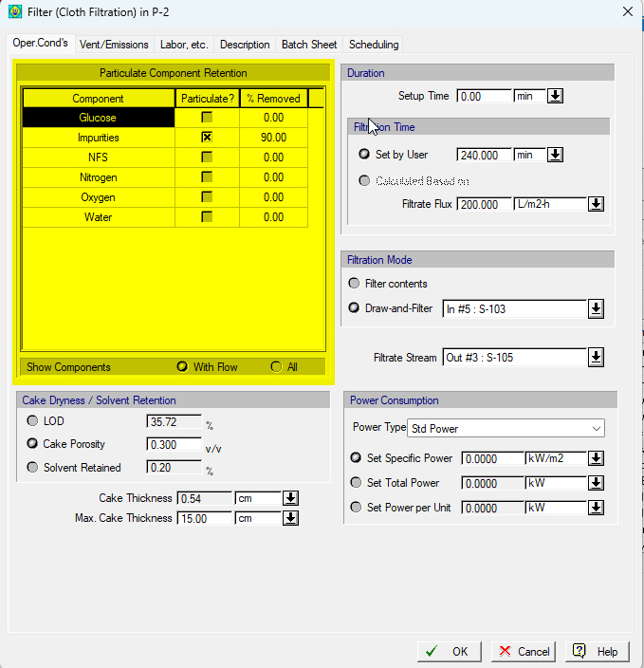
Task: Check the Glucose particulate checkbox
Action: [x=207, y=117]
